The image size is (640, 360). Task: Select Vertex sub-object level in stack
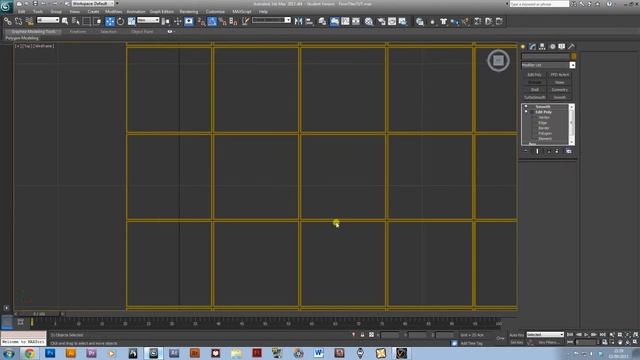click(x=544, y=117)
